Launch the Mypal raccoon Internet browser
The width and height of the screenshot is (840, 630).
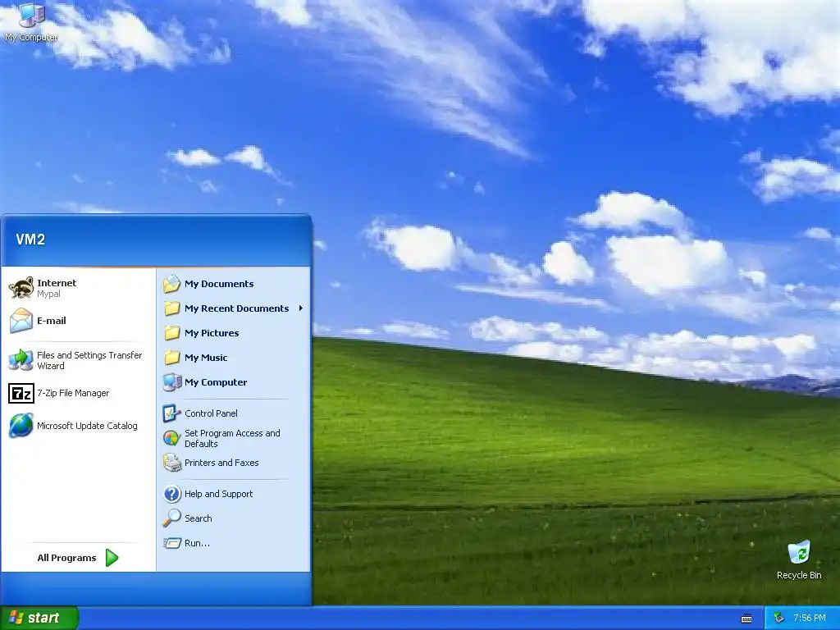(x=78, y=288)
